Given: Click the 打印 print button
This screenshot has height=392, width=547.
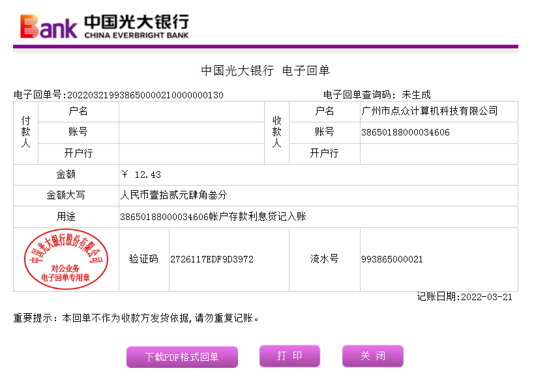Looking at the screenshot, I should [289, 356].
